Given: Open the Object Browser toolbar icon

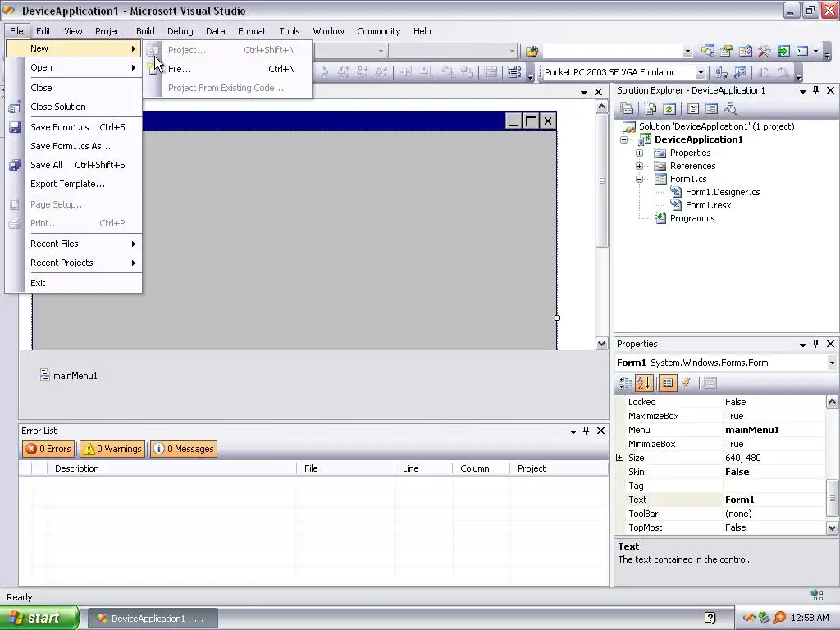Looking at the screenshot, I should (x=745, y=51).
